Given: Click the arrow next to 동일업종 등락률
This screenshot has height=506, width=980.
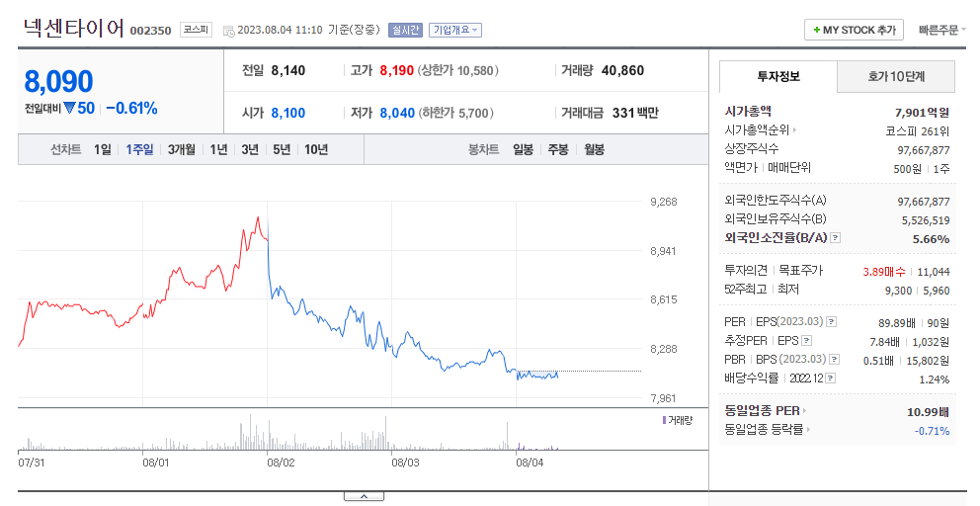Looking at the screenshot, I should pyautogui.click(x=808, y=430).
